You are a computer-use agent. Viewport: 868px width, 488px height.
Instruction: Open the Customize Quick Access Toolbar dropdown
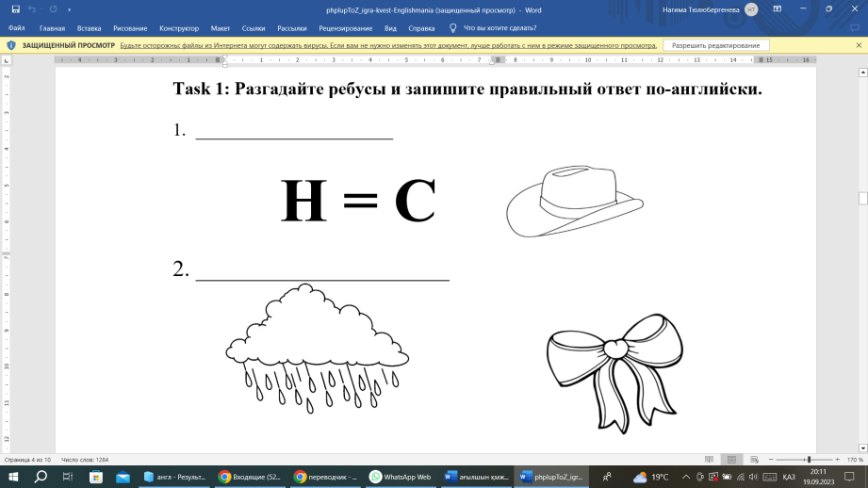(69, 10)
